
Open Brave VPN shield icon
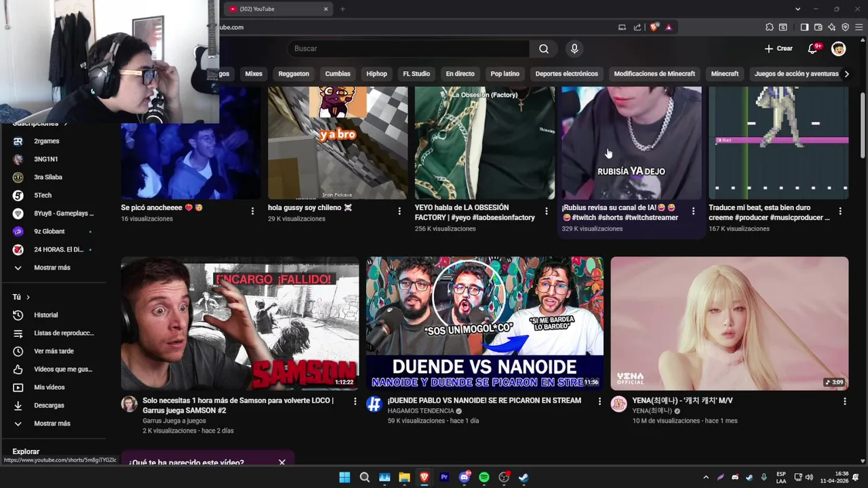point(845,27)
